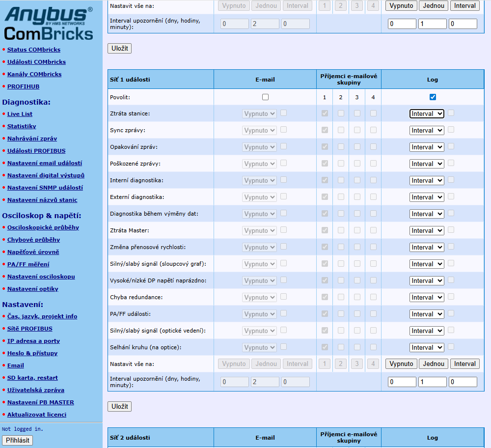Open Log dropdown for Selhání kruhu (na optice)
This screenshot has width=491, height=448.
427,347
